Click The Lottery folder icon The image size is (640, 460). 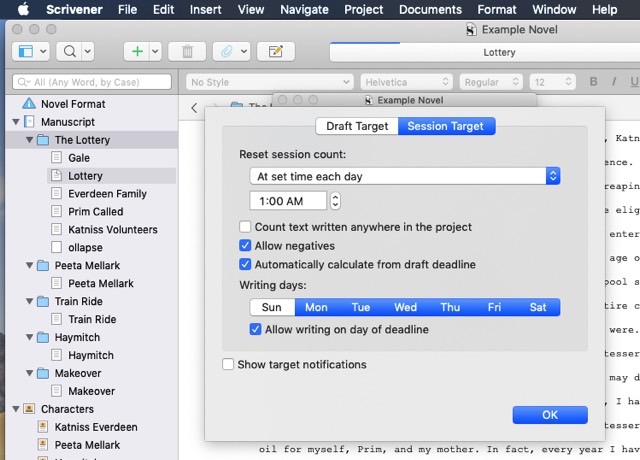[x=43, y=140]
